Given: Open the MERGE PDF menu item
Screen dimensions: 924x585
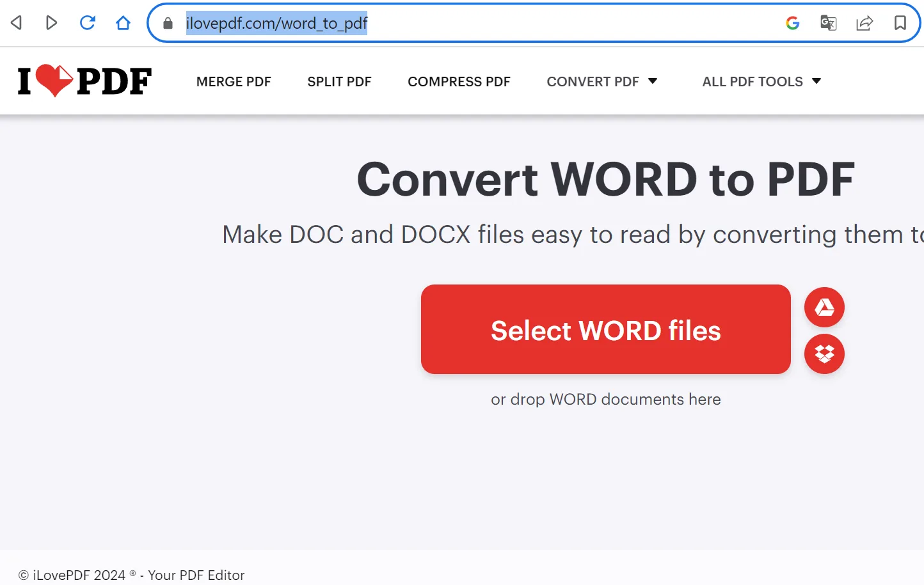Looking at the screenshot, I should click(x=234, y=82).
